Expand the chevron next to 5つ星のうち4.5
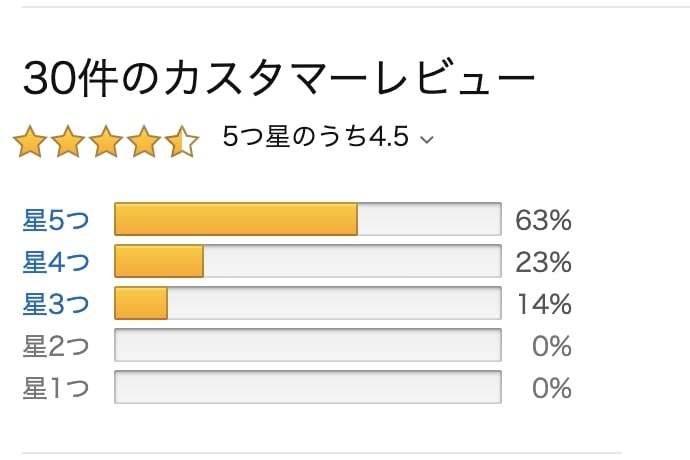The image size is (690, 460). [x=427, y=140]
